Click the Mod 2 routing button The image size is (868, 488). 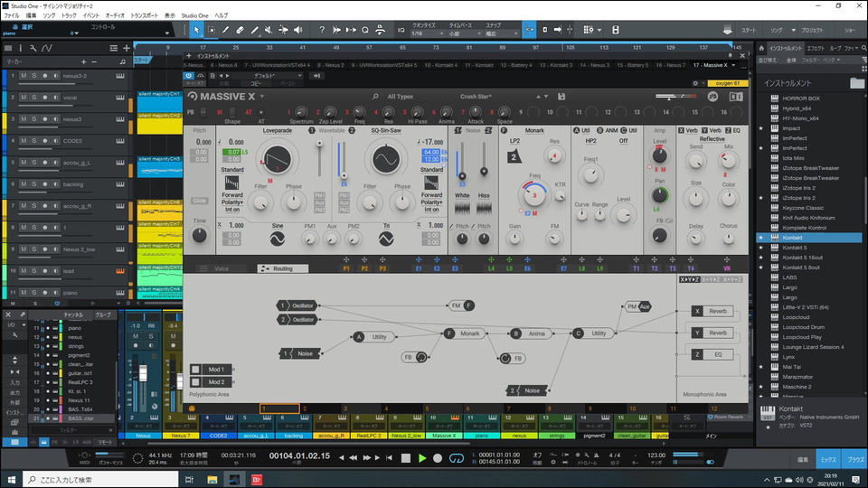pos(211,381)
